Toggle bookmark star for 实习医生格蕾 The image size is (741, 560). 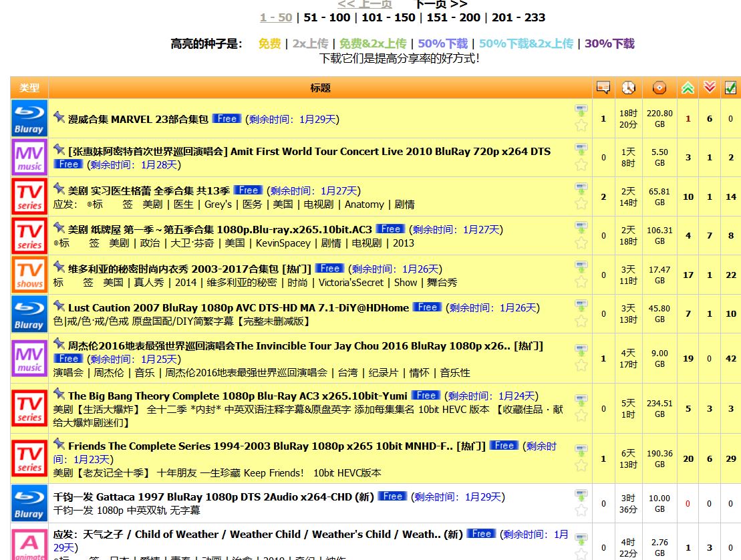tap(581, 204)
